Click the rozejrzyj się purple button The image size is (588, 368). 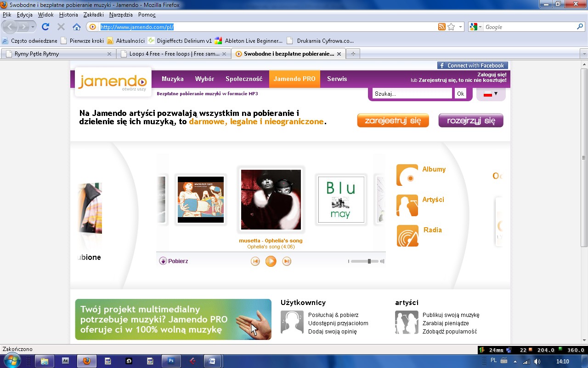tap(471, 121)
